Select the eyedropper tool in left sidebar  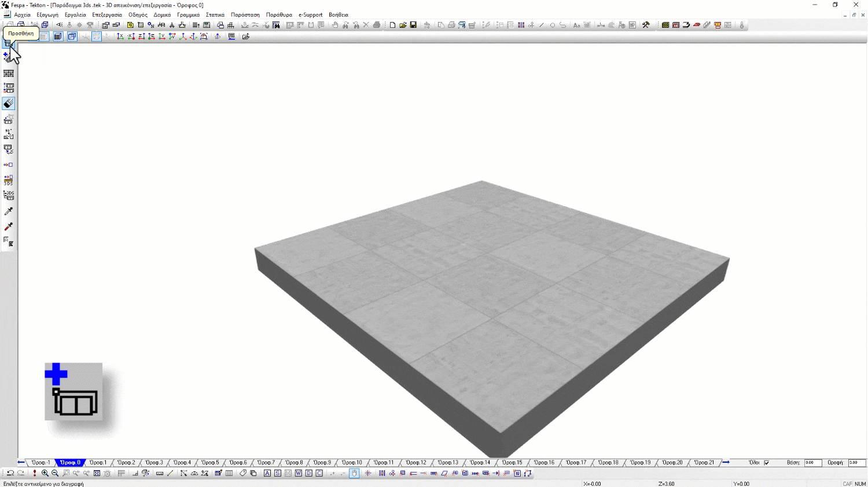(9, 211)
